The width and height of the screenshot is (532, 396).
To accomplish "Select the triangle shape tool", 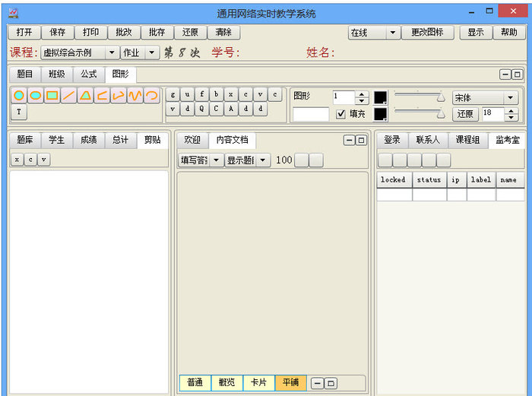I will click(x=85, y=96).
